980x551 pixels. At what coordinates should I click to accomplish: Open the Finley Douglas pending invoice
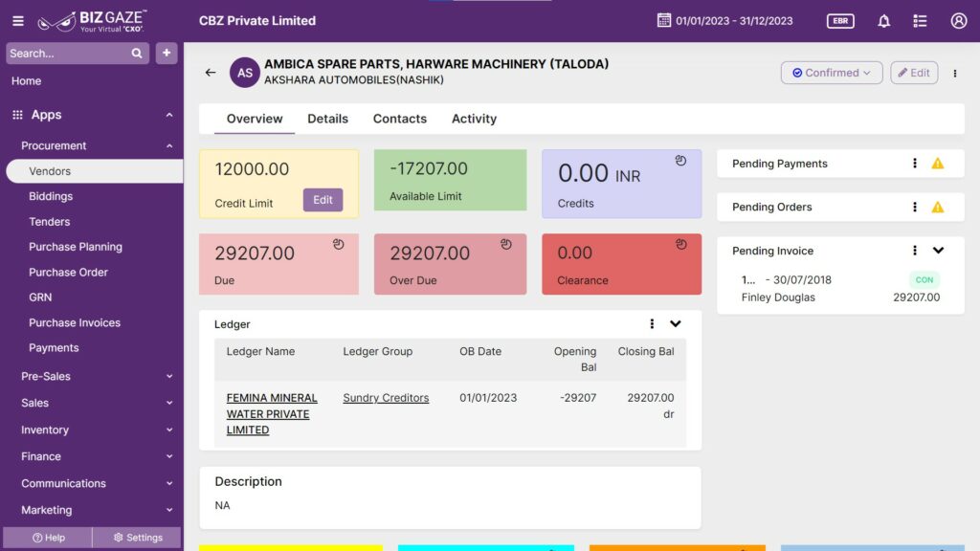(840, 289)
